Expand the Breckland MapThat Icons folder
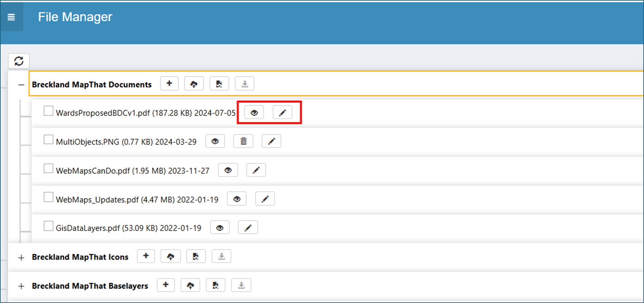 point(21,258)
